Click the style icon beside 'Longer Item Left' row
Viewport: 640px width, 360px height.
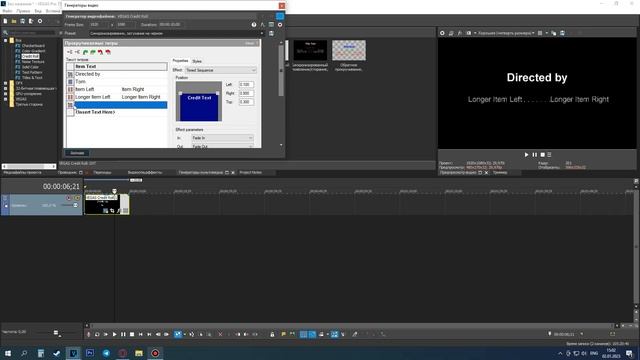(70, 97)
